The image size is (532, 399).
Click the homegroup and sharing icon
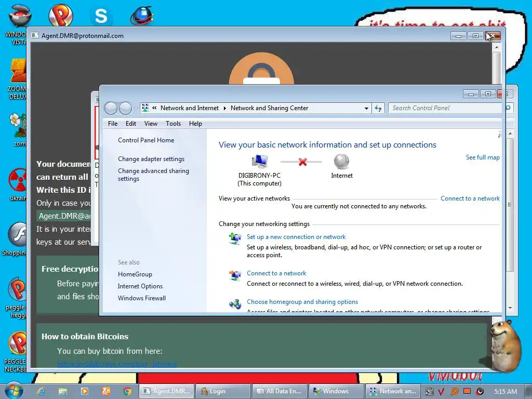tap(235, 304)
